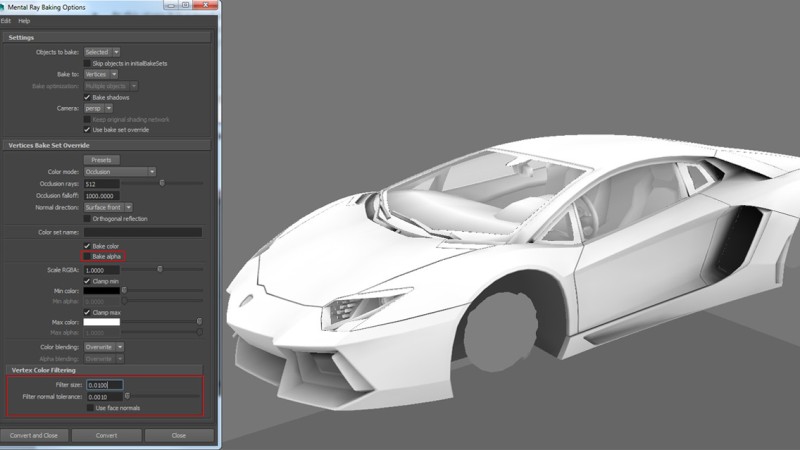Adjust the Filter normal tolerance slider
This screenshot has width=800, height=450.
(127, 396)
